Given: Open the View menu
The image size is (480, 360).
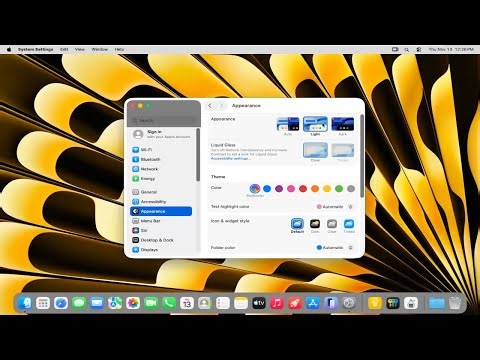Looking at the screenshot, I should [x=80, y=49].
